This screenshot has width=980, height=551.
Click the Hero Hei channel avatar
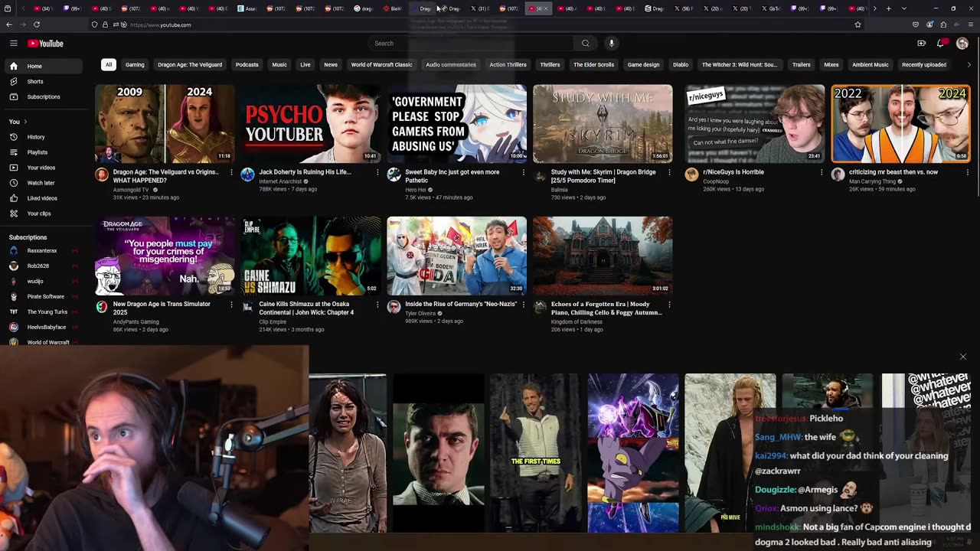coord(394,174)
